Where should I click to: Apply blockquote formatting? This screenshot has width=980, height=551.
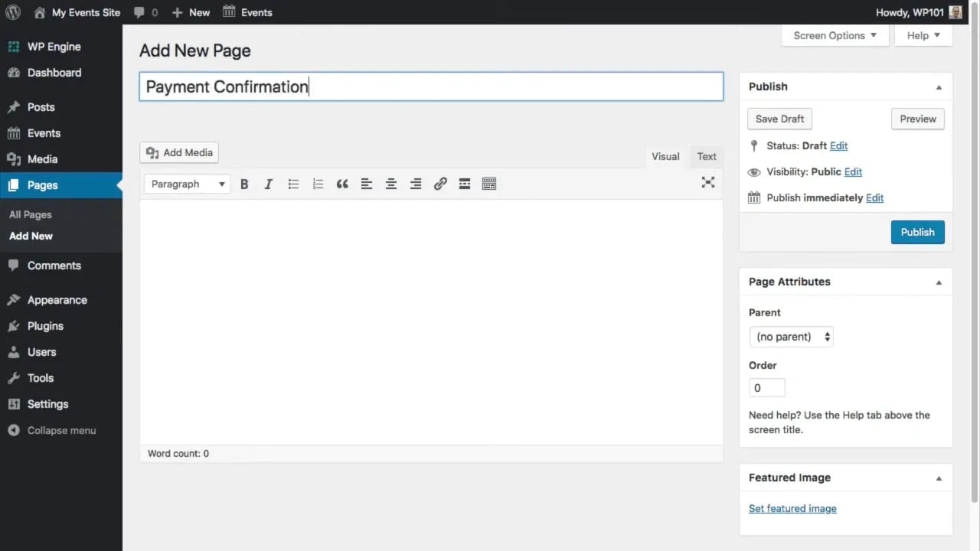[x=342, y=184]
